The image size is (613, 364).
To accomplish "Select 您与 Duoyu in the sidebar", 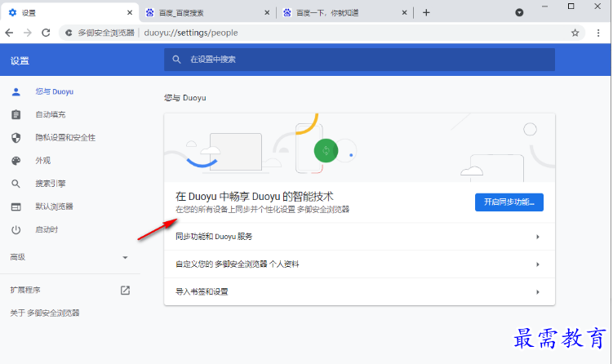I will (x=55, y=92).
